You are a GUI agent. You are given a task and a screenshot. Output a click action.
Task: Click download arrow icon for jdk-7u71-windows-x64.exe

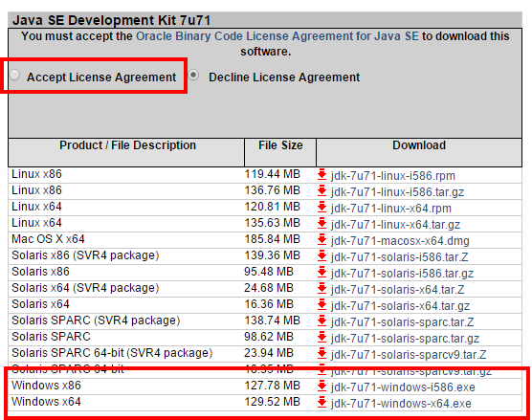pos(321,403)
